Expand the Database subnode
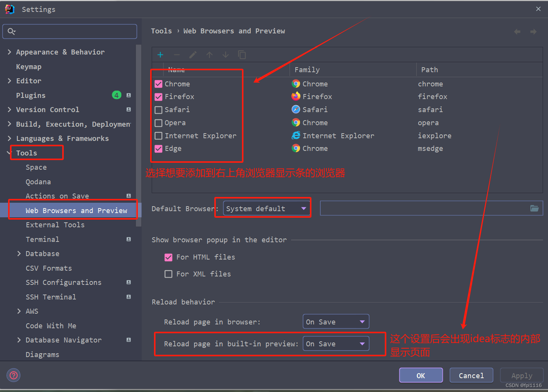Viewport: 548px width, 392px height. click(x=19, y=253)
